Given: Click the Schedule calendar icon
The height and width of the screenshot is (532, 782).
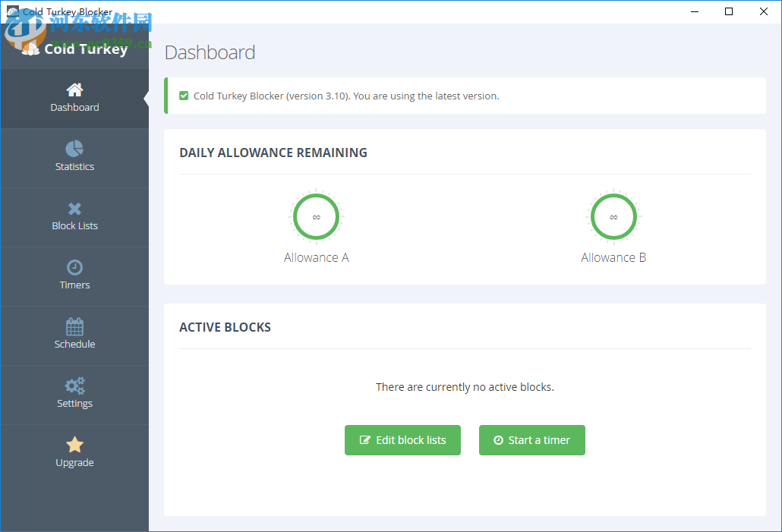Looking at the screenshot, I should 74,326.
